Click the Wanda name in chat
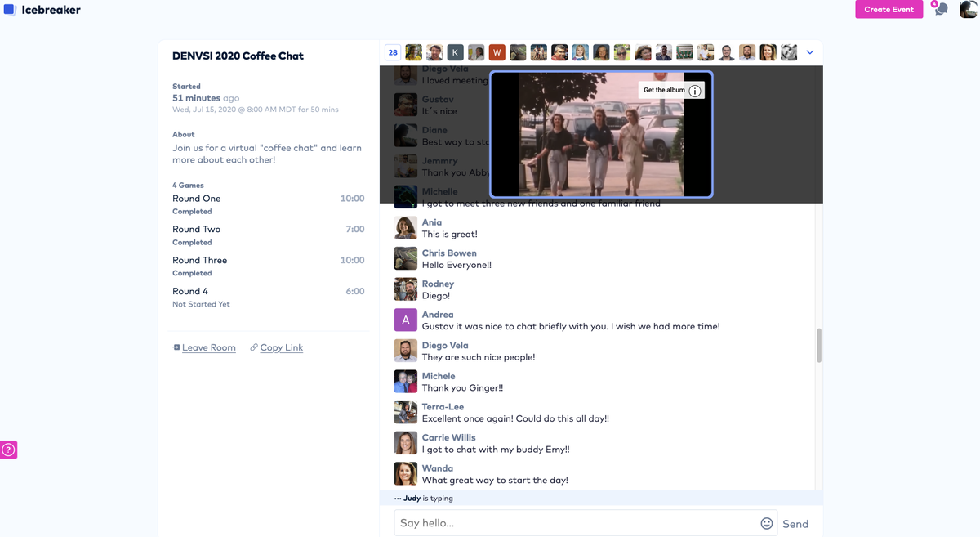 coord(438,468)
